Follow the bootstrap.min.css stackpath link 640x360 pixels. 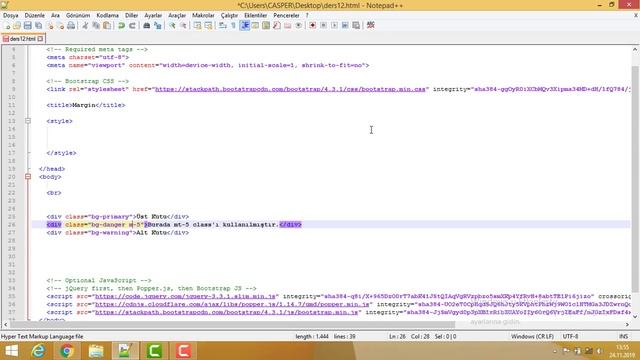point(290,89)
